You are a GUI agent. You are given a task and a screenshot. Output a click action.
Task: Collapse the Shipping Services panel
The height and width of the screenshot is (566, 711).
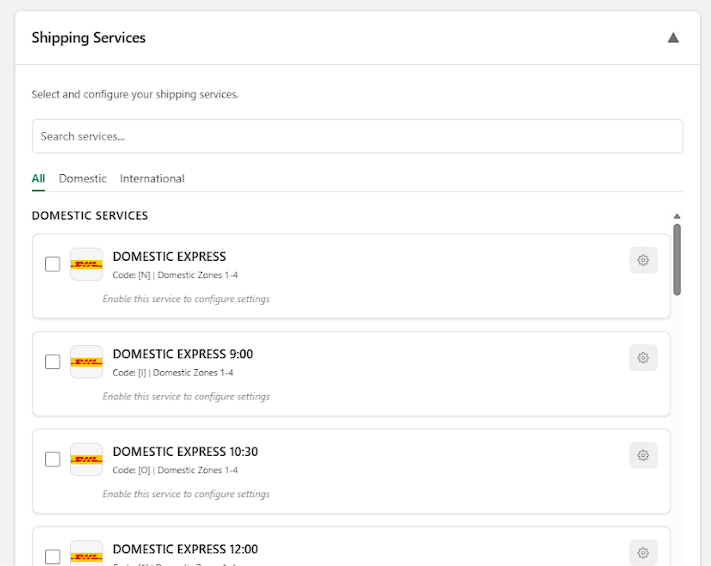[673, 38]
